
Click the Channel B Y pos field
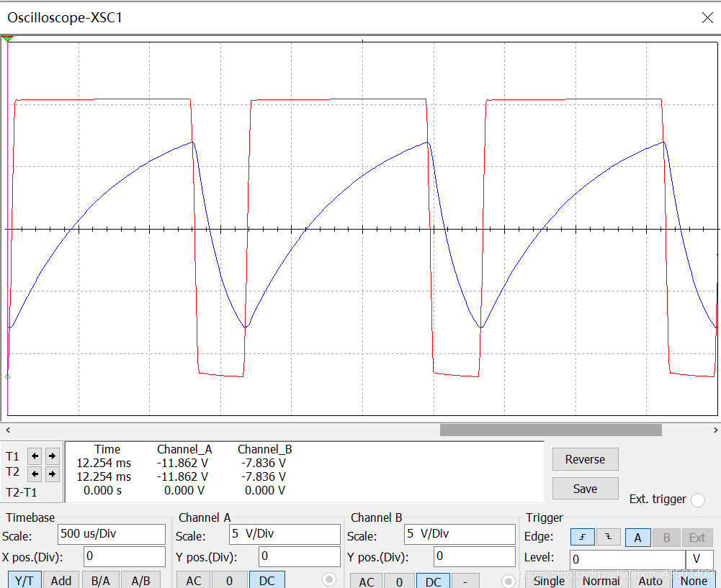click(x=475, y=557)
